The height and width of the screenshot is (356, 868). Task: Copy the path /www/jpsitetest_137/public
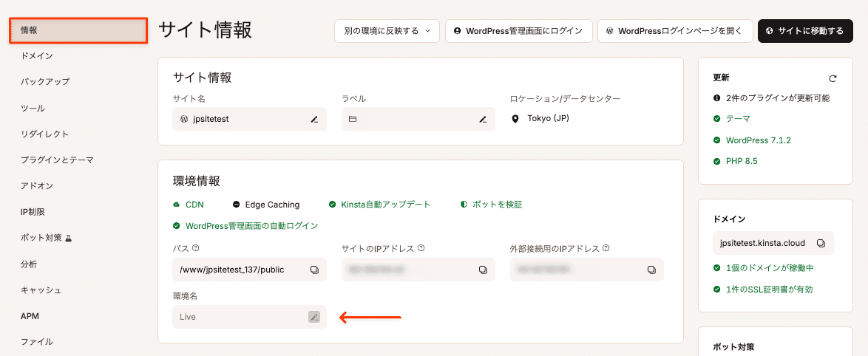(x=314, y=270)
